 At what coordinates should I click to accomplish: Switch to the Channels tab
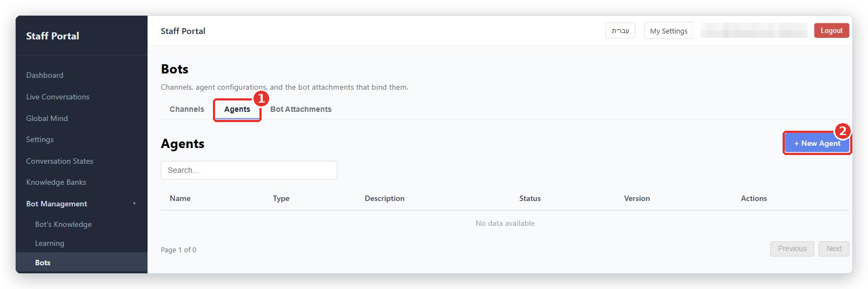187,109
